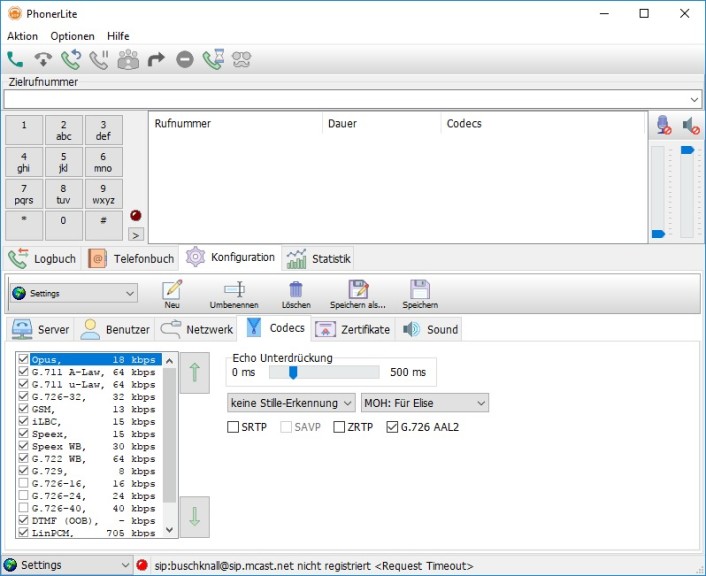Move codec up with green arrow
Image resolution: width=706 pixels, height=576 pixels.
click(x=195, y=372)
